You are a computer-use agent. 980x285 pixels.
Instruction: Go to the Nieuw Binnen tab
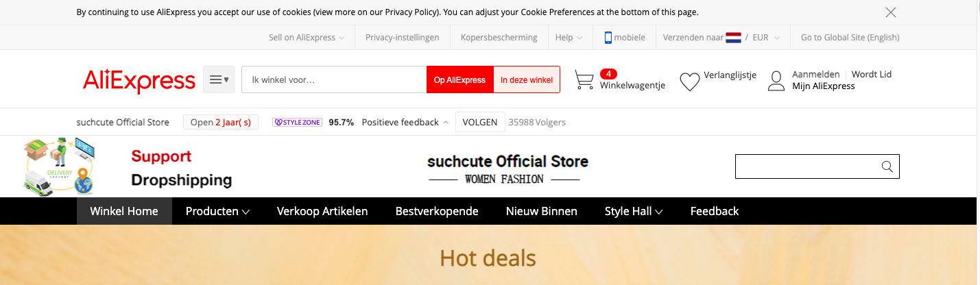tap(541, 211)
